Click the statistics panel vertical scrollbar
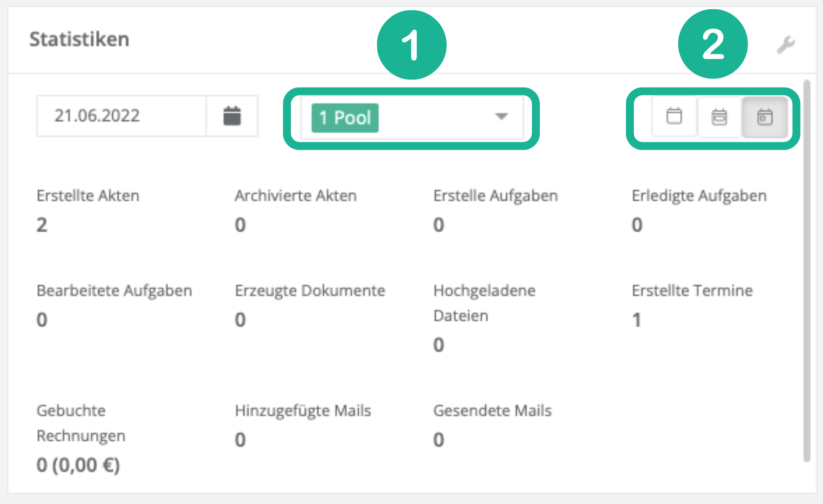The height and width of the screenshot is (504, 823). tap(807, 270)
